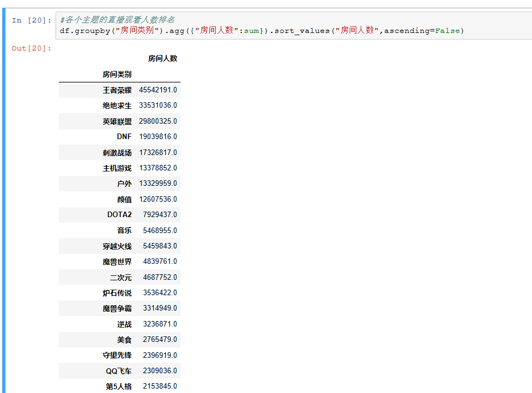
Task: Select the 美食 row label
Action: click(x=124, y=340)
